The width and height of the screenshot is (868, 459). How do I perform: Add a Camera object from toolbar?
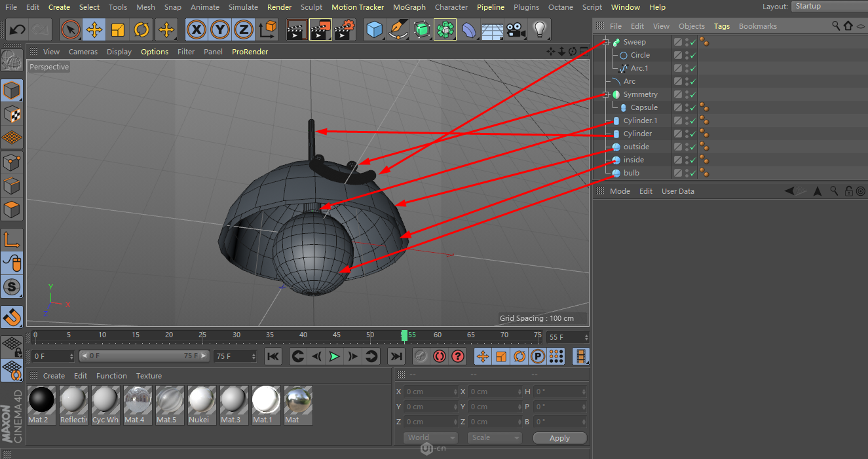point(516,29)
